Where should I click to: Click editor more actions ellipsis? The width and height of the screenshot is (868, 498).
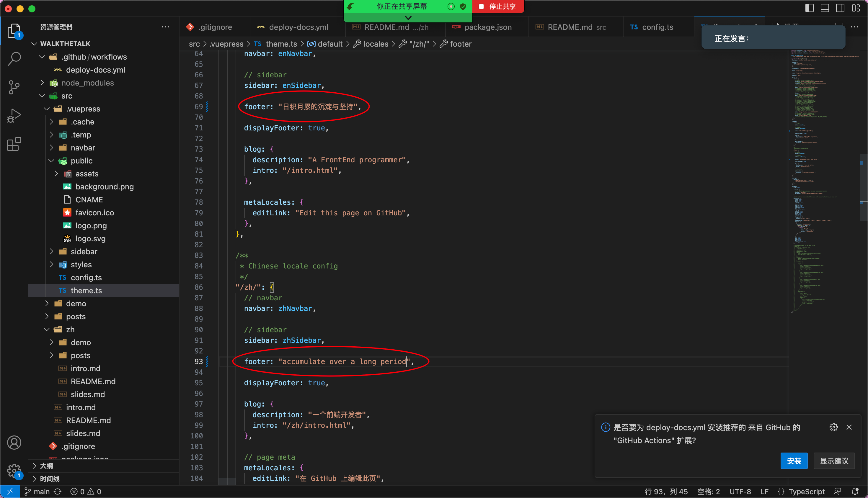click(855, 27)
